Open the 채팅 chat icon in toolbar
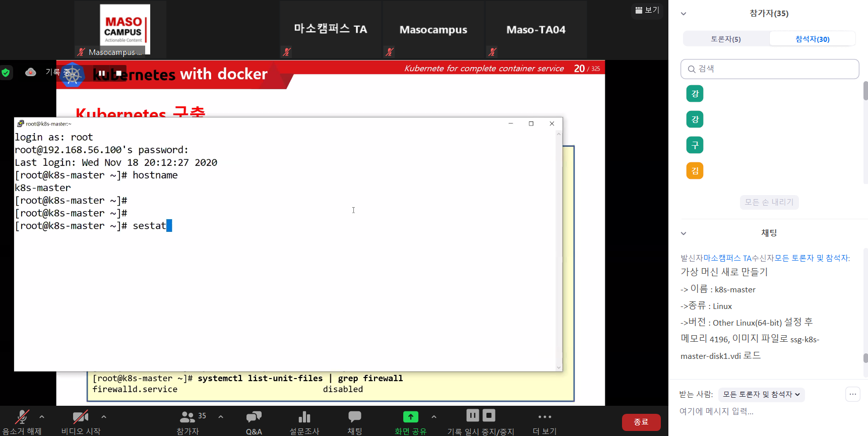The width and height of the screenshot is (868, 436). (x=355, y=417)
